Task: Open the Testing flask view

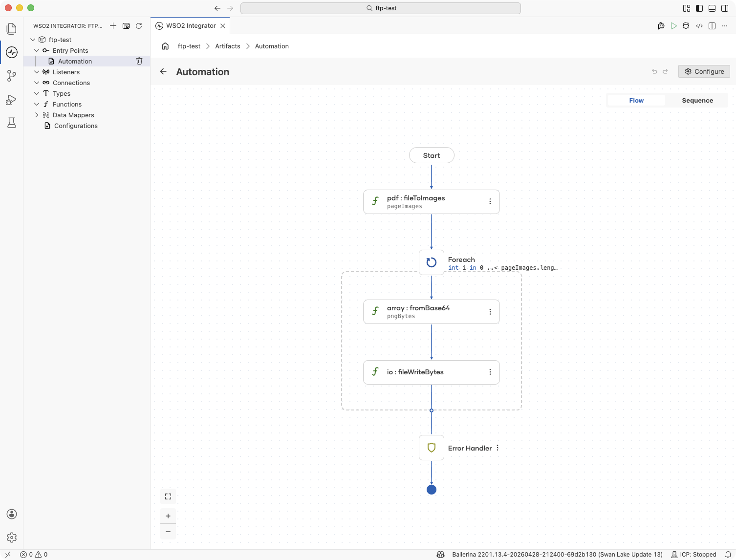Action: (x=12, y=123)
